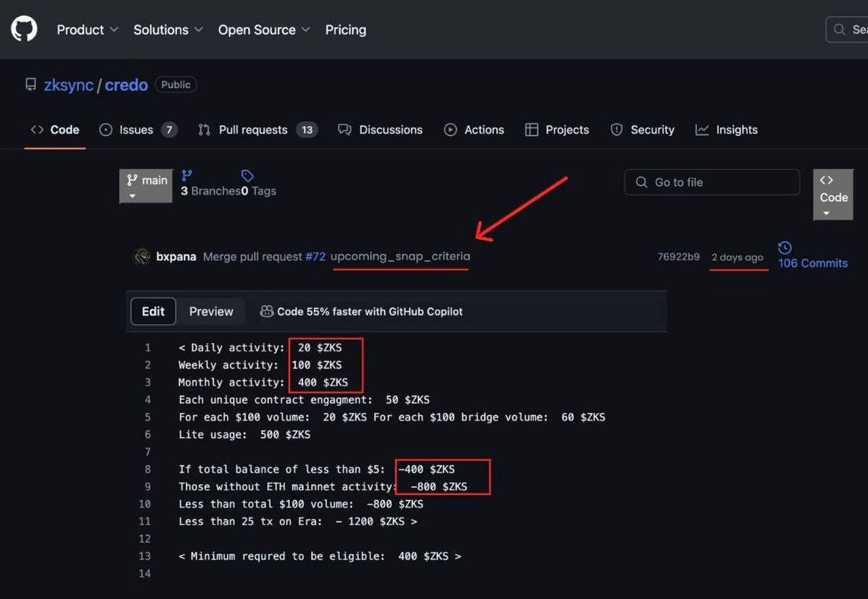Viewport: 868px width, 599px height.
Task: Open the Insights tab
Action: point(726,129)
